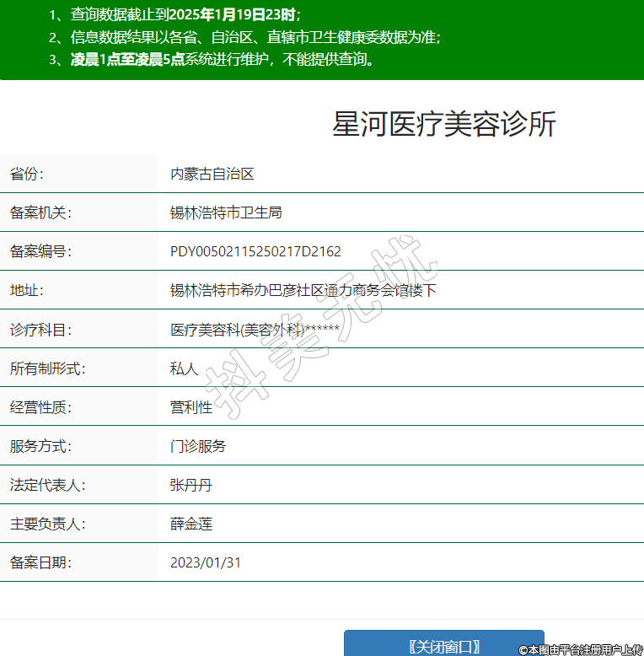
Task: Click the 备案日期 row label
Action: [40, 562]
